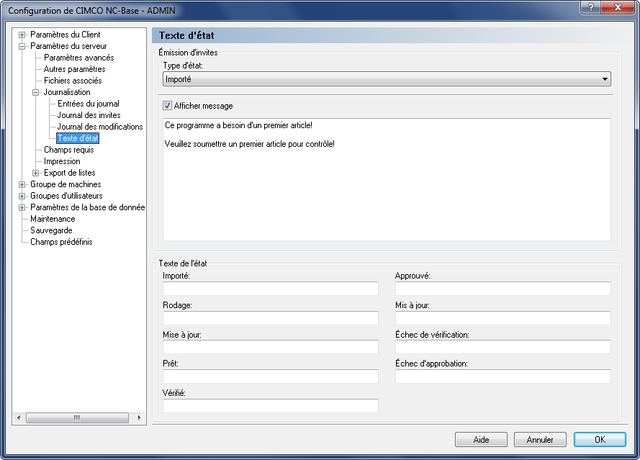This screenshot has width=640, height=460.
Task: Toggle the Afficher message checkbox
Action: pos(167,106)
